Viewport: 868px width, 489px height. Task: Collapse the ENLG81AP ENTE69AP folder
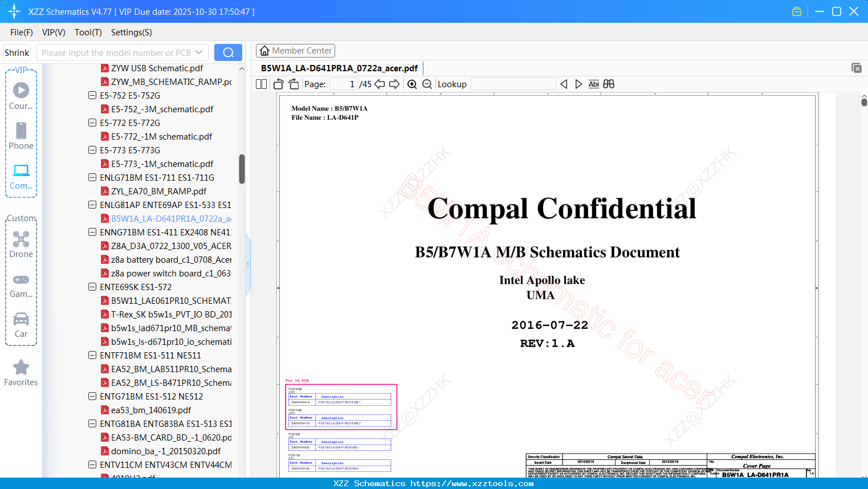(92, 205)
